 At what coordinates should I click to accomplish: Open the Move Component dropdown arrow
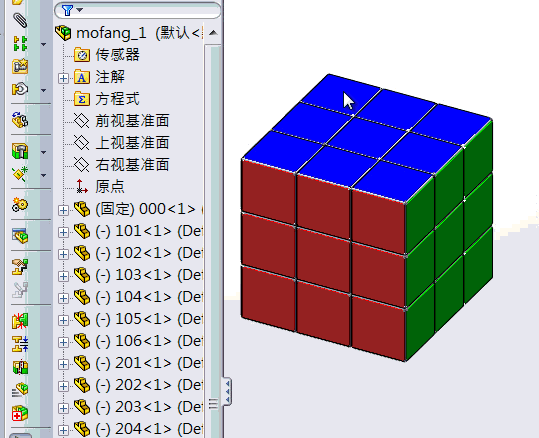[43, 90]
